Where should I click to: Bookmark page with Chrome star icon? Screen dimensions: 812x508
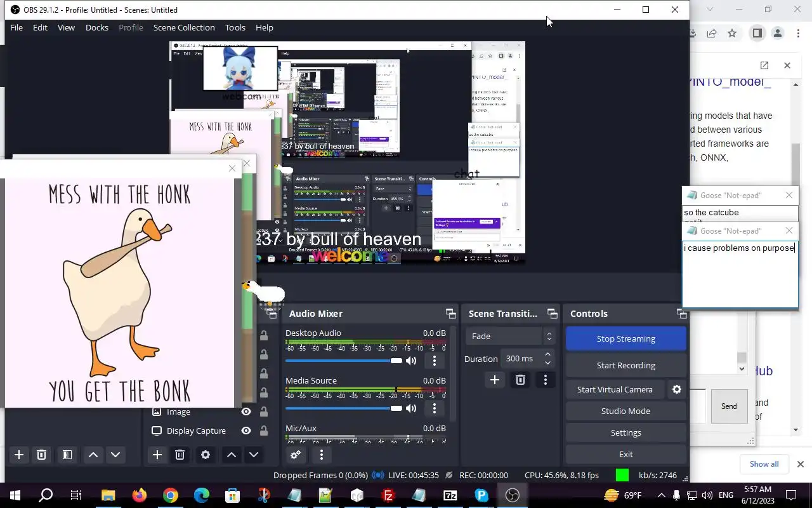732,33
